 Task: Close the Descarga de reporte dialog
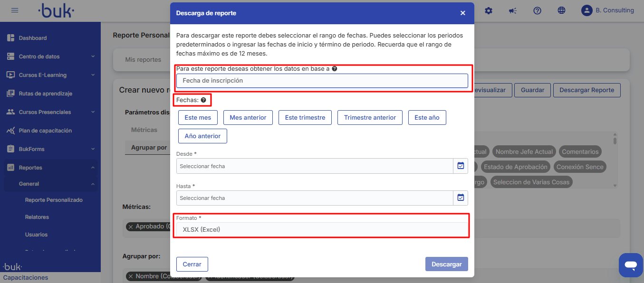pos(462,13)
